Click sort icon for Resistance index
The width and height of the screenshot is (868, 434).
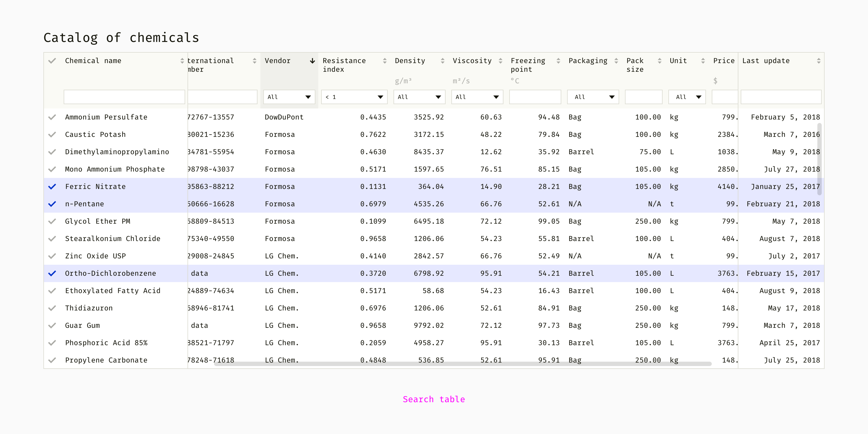tap(385, 61)
